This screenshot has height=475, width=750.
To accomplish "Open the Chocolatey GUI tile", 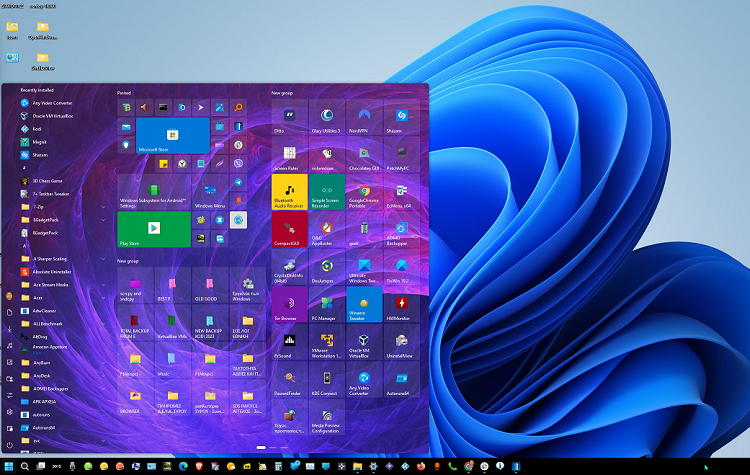I will tap(364, 155).
